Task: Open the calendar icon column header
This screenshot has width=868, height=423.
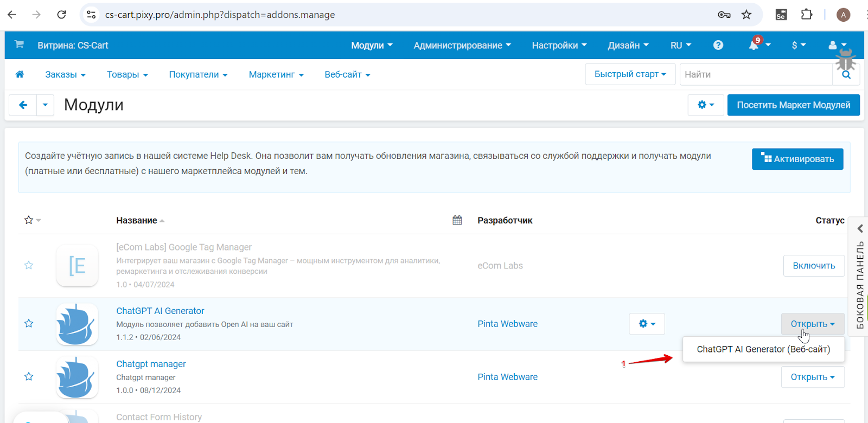Action: point(457,220)
